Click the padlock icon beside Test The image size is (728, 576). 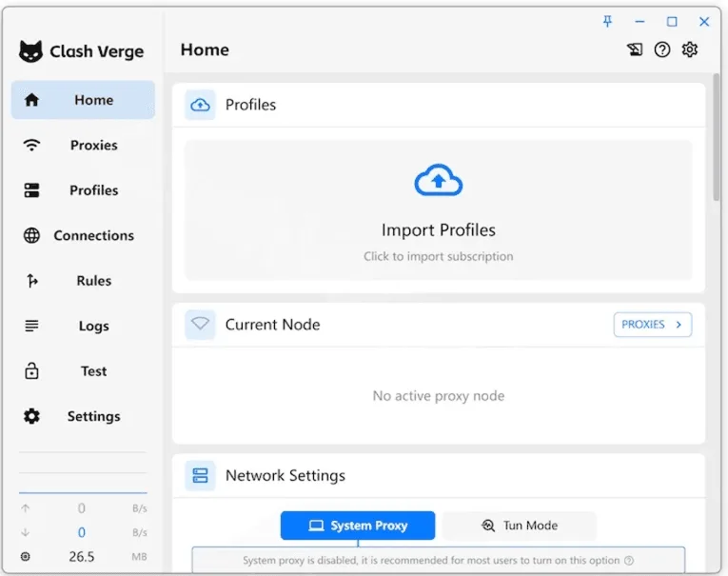click(x=31, y=370)
